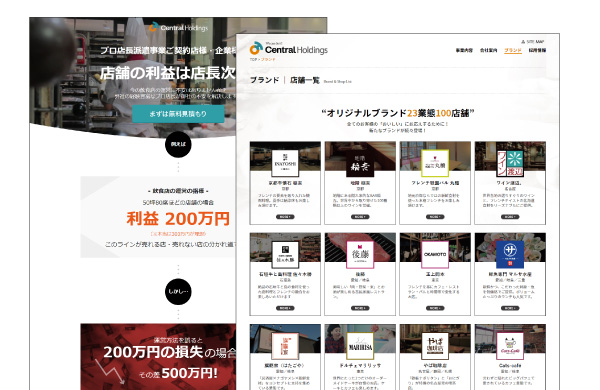
Task: Open the 事業内容 menu item
Action: (464, 50)
